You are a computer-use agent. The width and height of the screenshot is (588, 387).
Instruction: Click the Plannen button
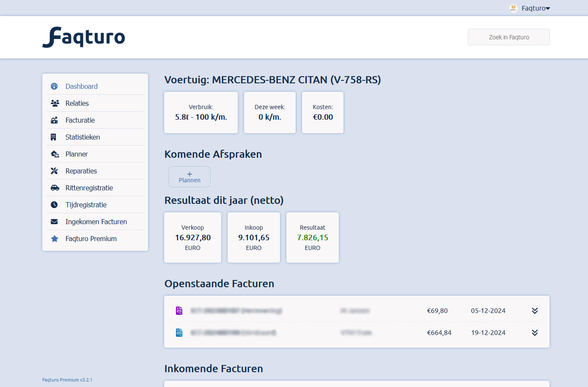[x=190, y=177]
